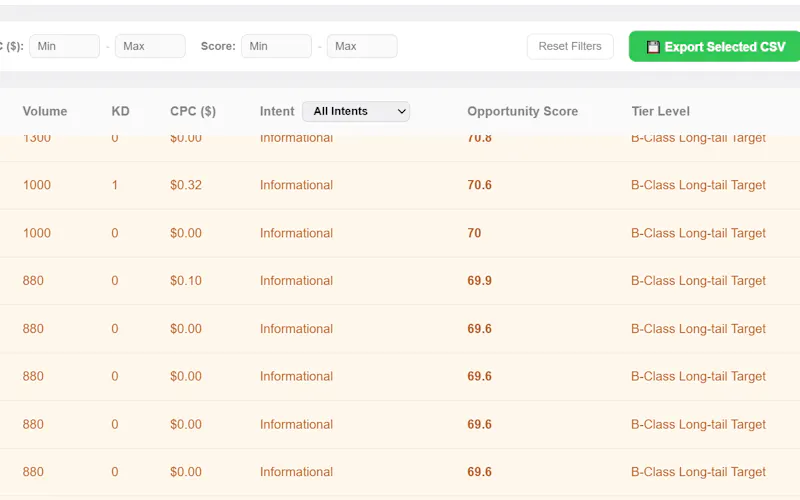Click the floppy disk icon on Export button
Image resolution: width=800 pixels, height=500 pixels.
tap(653, 47)
